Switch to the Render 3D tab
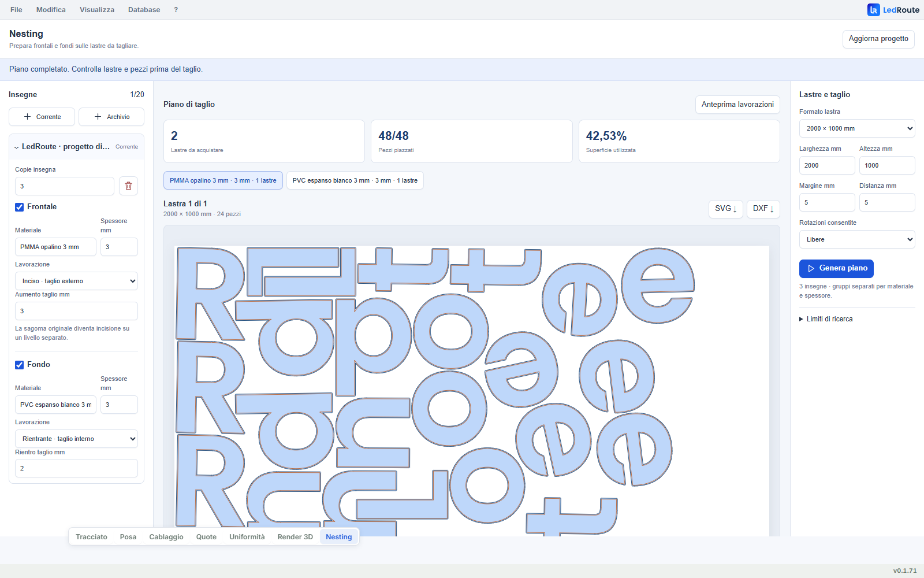 [x=295, y=537]
